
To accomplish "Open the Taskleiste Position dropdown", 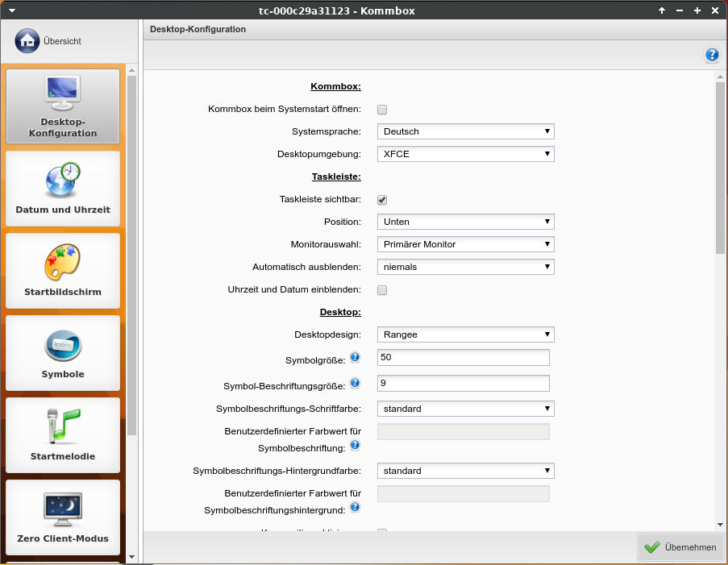I will click(465, 222).
